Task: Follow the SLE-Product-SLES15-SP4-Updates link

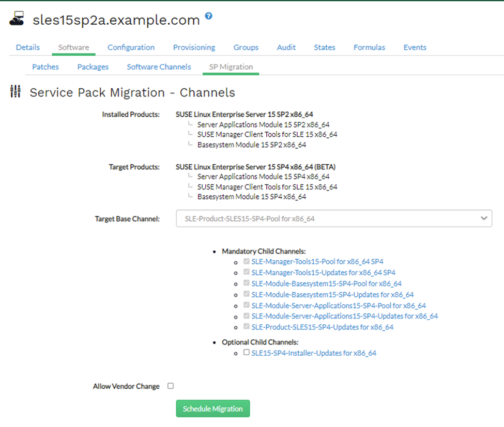Action: (x=322, y=327)
